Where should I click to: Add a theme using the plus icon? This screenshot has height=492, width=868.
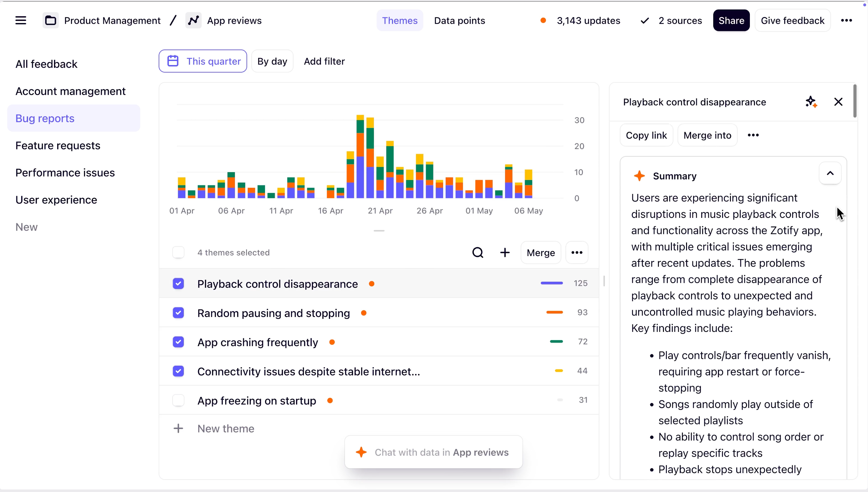pyautogui.click(x=505, y=252)
